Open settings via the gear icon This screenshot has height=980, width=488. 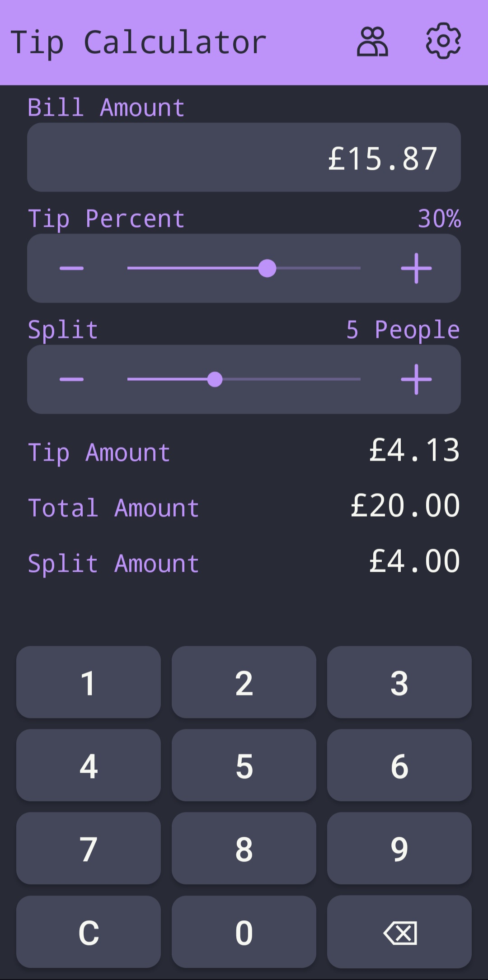[x=443, y=41]
